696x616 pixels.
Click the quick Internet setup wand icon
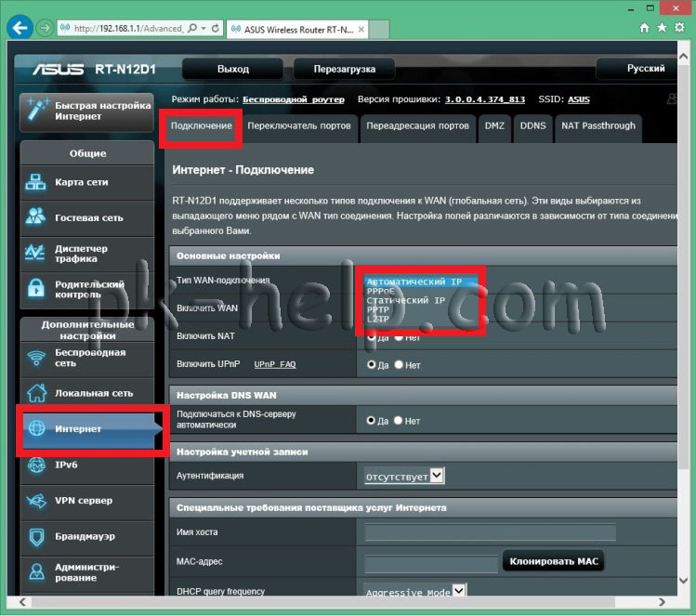[x=37, y=110]
